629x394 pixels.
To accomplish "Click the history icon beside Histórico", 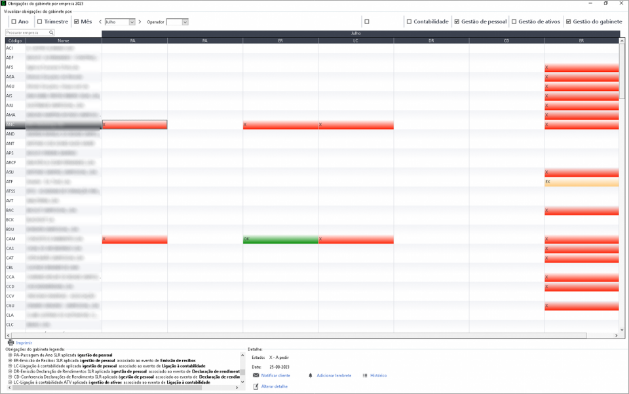I will [x=365, y=376].
